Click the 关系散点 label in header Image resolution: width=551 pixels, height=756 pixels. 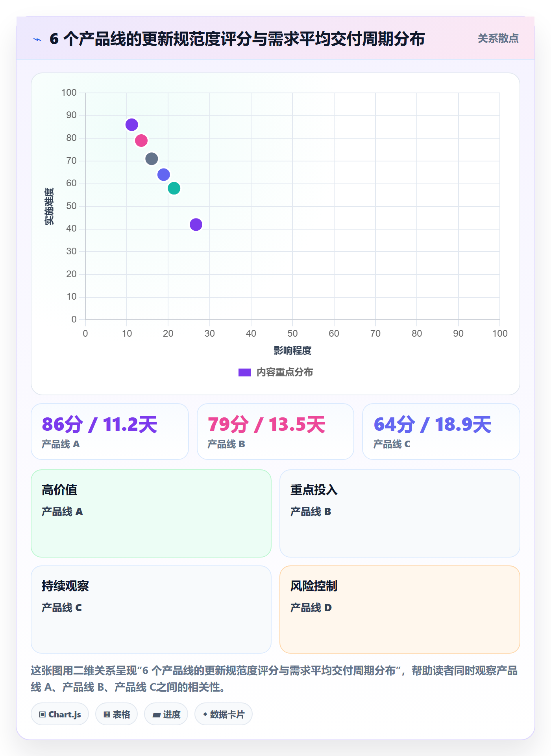(x=498, y=39)
